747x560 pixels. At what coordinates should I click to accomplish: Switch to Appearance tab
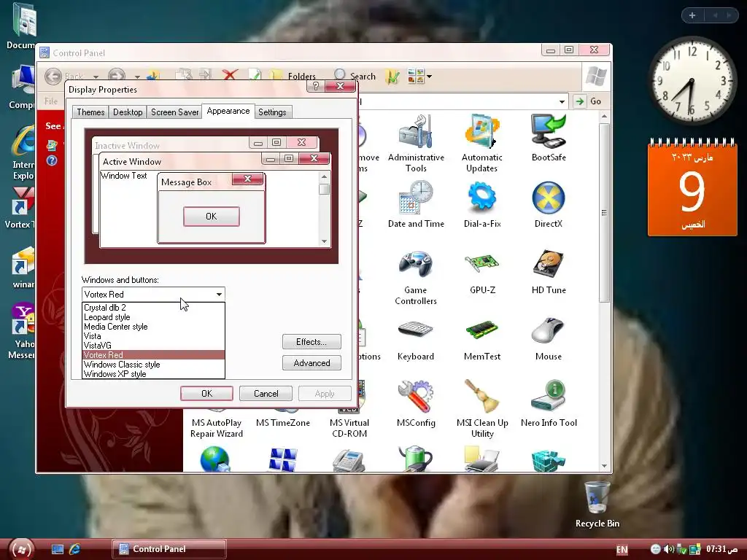tap(228, 111)
